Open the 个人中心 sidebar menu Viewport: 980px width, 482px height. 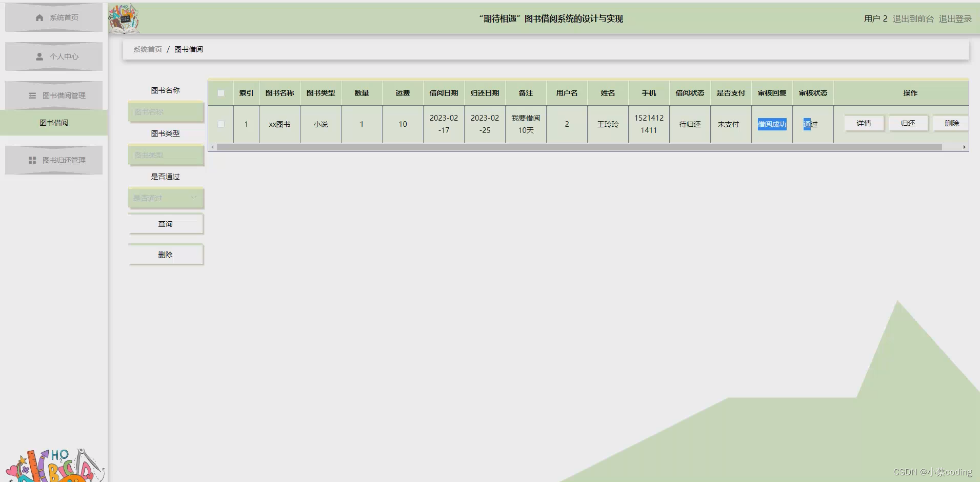point(54,56)
